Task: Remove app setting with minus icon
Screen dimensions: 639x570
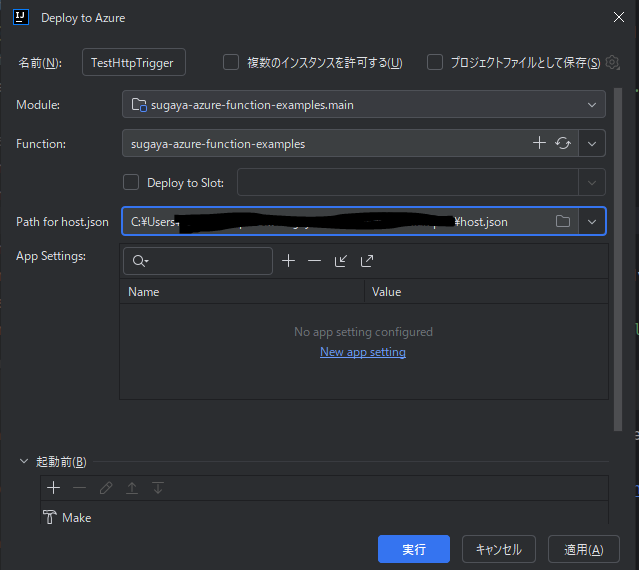Action: point(314,261)
